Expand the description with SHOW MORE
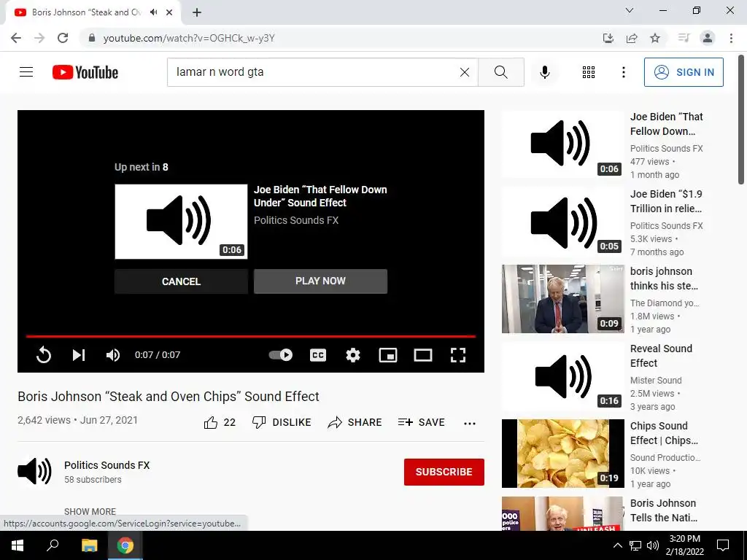 click(x=90, y=511)
